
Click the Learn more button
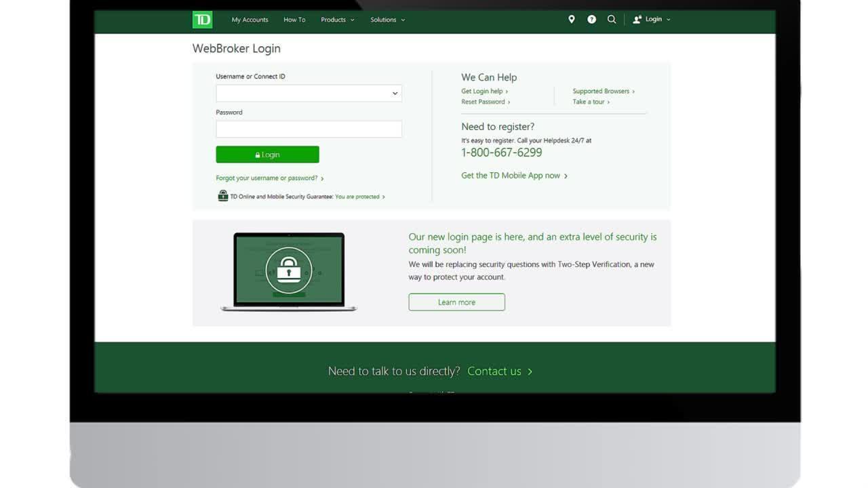(x=456, y=302)
